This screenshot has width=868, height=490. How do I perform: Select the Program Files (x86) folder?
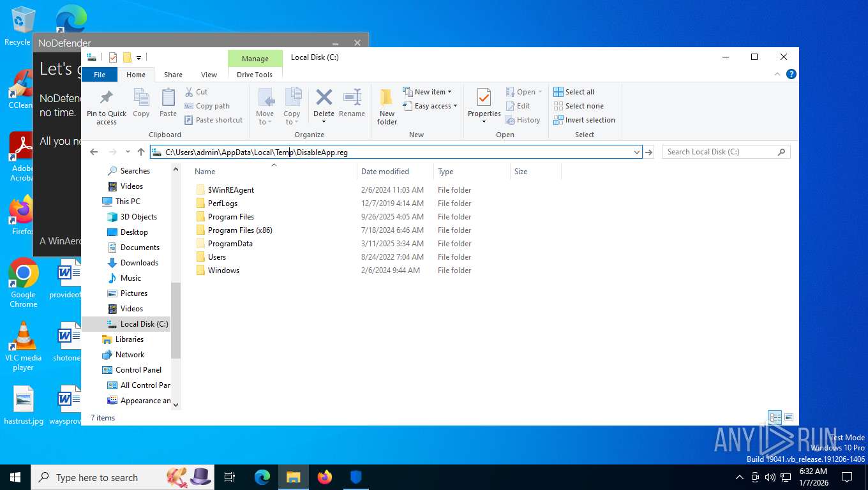[x=240, y=230]
